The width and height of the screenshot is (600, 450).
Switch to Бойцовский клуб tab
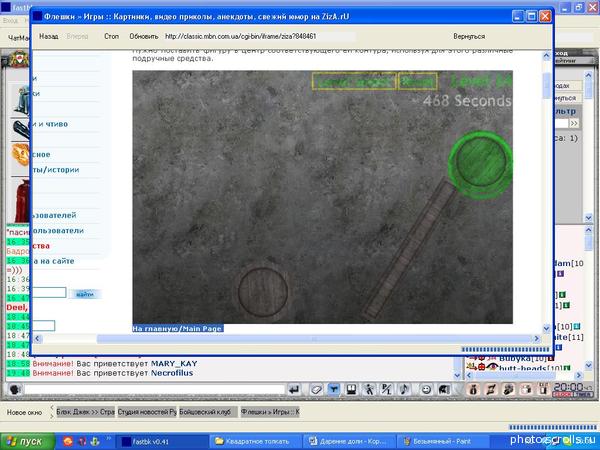pyautogui.click(x=208, y=412)
